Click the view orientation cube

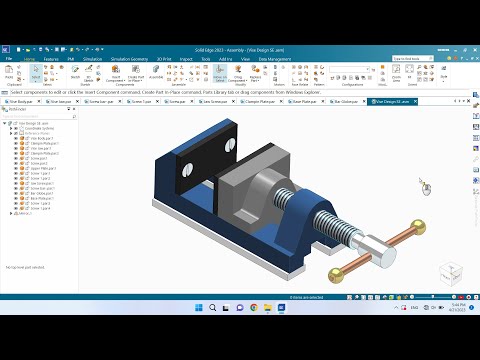[451, 274]
